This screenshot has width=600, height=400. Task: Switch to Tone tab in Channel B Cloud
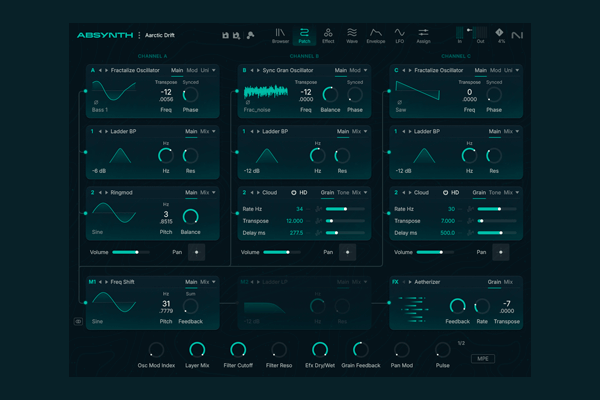[x=343, y=192]
